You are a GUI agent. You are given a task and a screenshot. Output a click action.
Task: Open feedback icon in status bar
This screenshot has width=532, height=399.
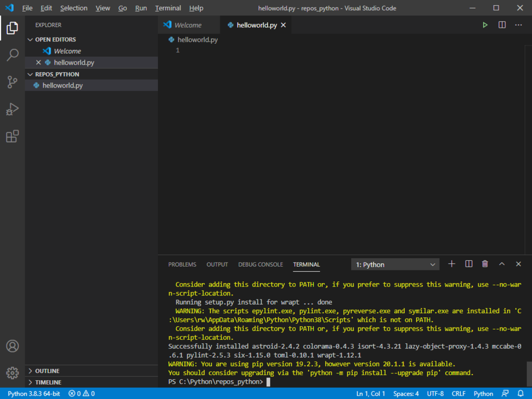(x=505, y=393)
